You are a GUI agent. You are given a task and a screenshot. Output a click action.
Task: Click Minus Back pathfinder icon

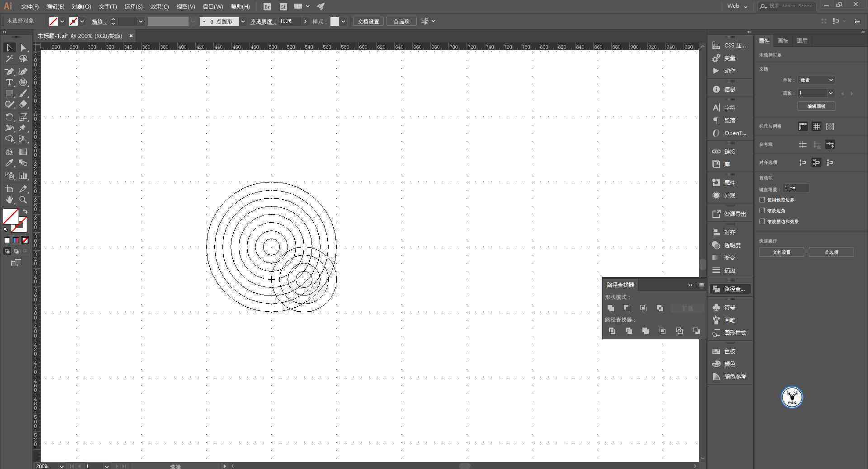pos(697,331)
